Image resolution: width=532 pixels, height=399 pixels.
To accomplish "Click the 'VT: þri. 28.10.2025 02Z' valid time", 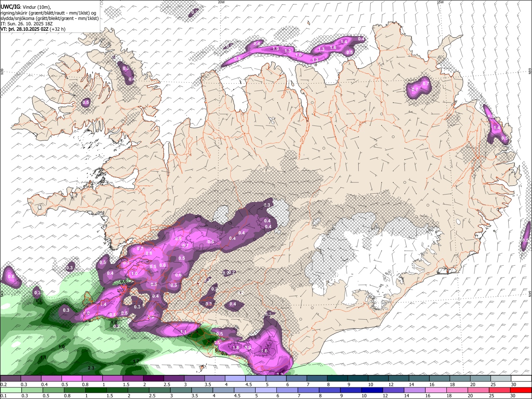I will point(25,30).
